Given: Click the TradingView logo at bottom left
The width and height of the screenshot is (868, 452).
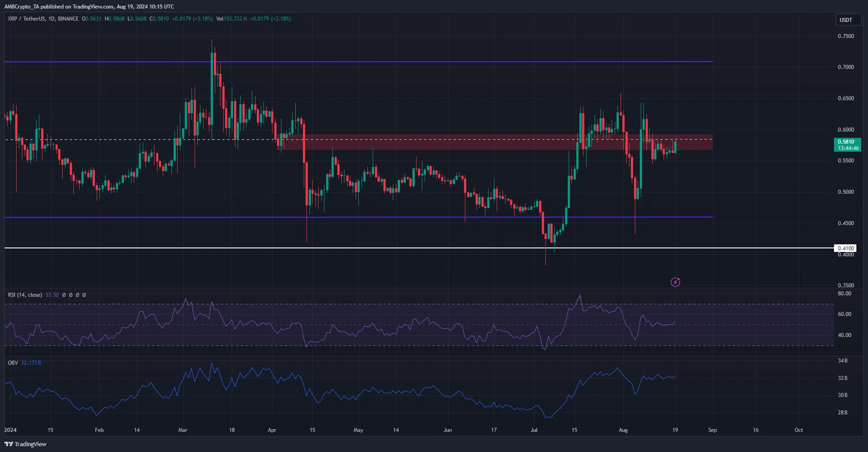Looking at the screenshot, I should tap(26, 444).
